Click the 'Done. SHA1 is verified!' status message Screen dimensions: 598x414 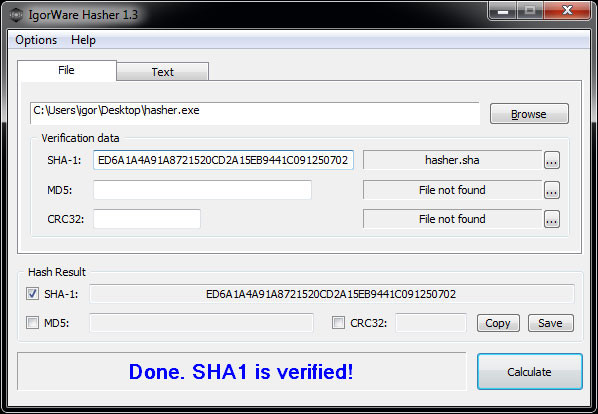point(241,372)
